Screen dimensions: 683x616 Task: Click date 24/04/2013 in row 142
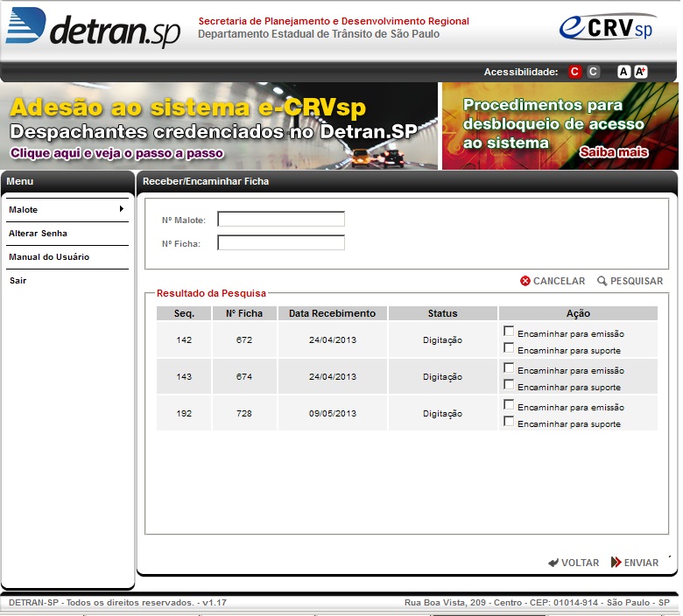point(333,340)
